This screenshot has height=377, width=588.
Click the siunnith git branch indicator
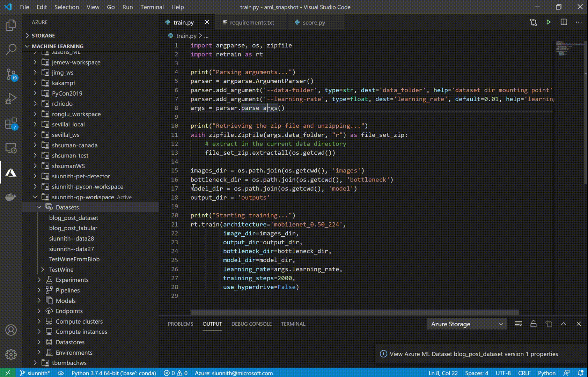click(x=35, y=373)
